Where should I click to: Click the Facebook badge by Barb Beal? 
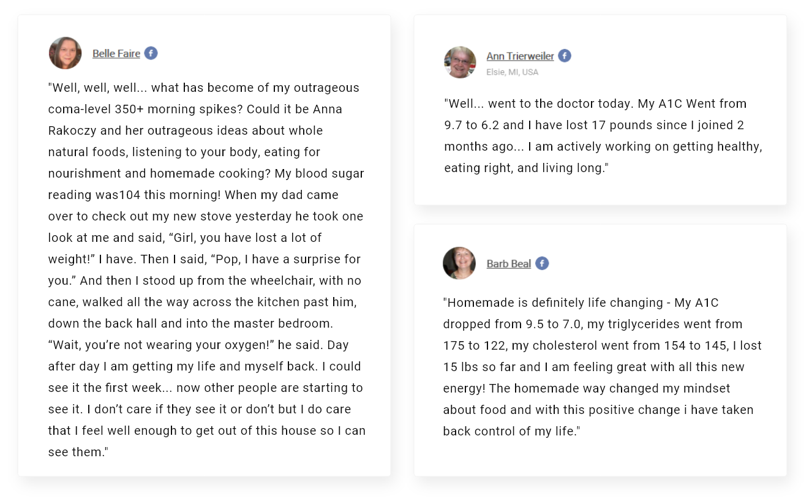[x=542, y=263]
